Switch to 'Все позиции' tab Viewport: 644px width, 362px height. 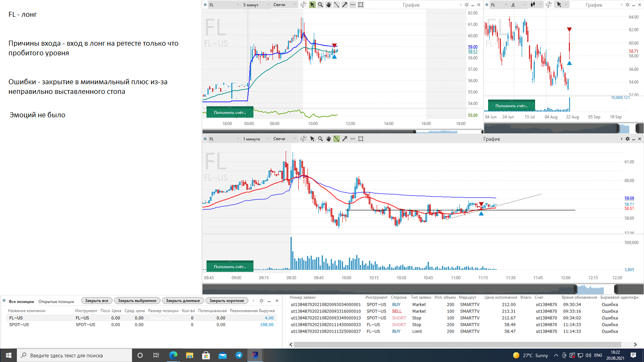(21, 301)
